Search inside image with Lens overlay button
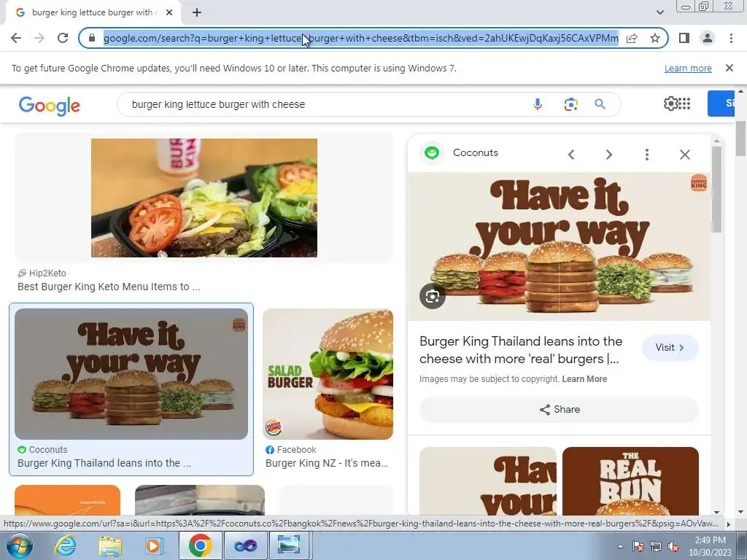The width and height of the screenshot is (747, 560). tap(432, 296)
